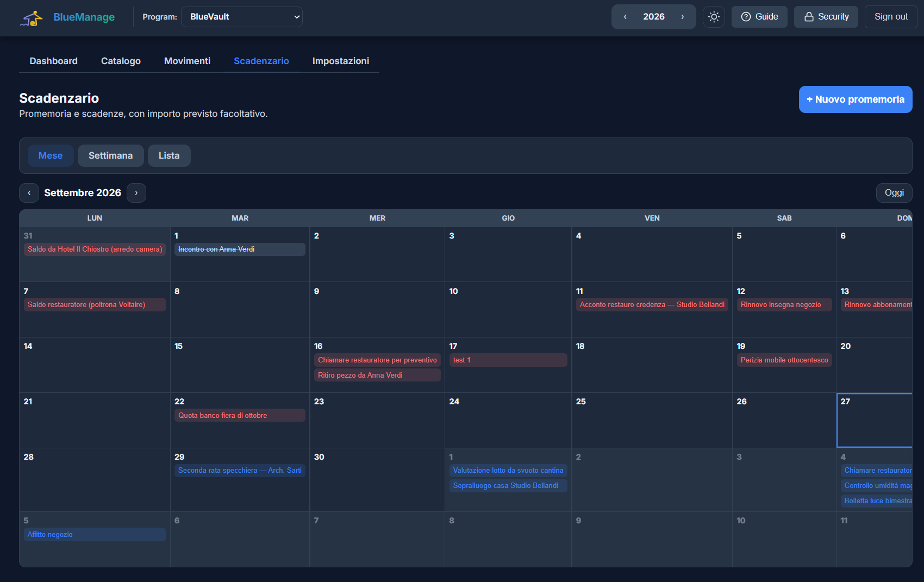The image size is (924, 582).
Task: Advance to next year arrow
Action: point(683,17)
